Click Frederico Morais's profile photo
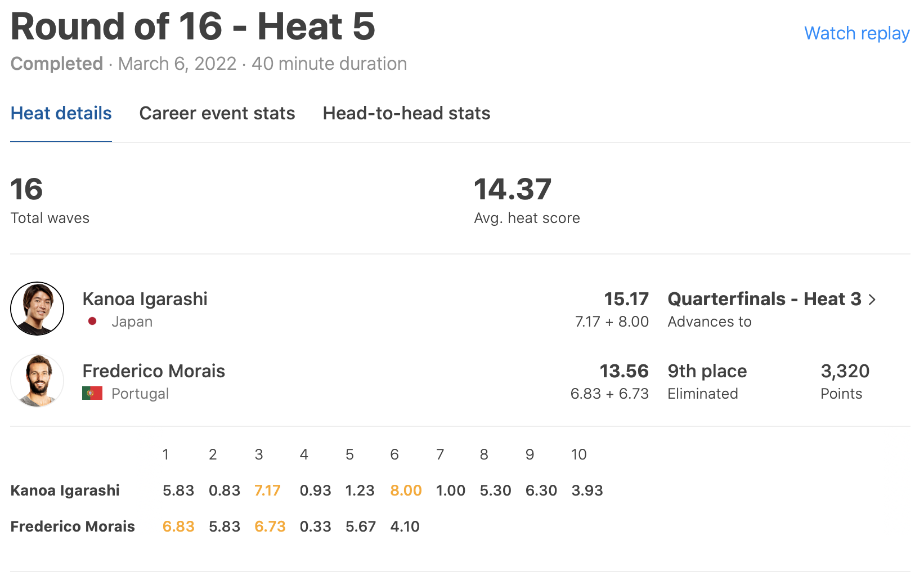This screenshot has width=924, height=580. click(37, 381)
